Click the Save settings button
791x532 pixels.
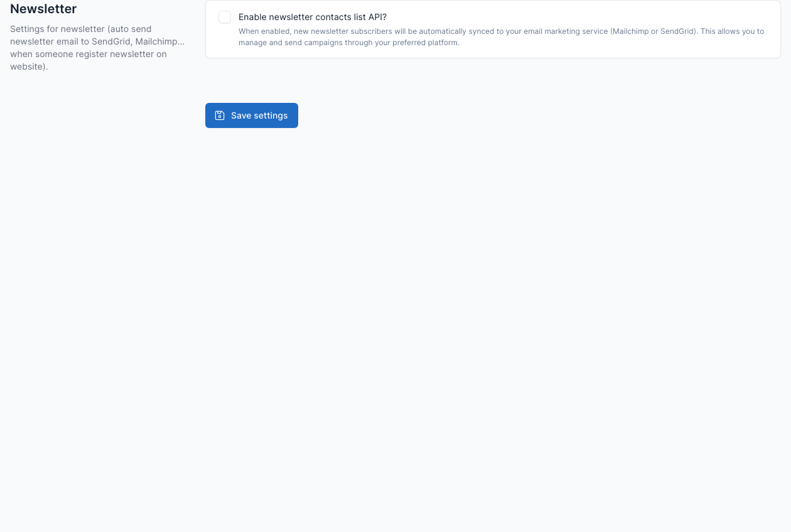tap(252, 115)
